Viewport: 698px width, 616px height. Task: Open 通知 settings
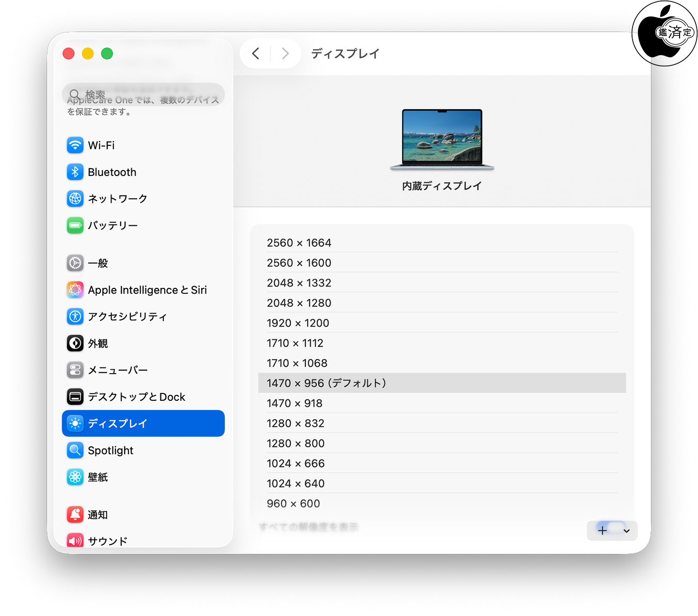pos(97,515)
